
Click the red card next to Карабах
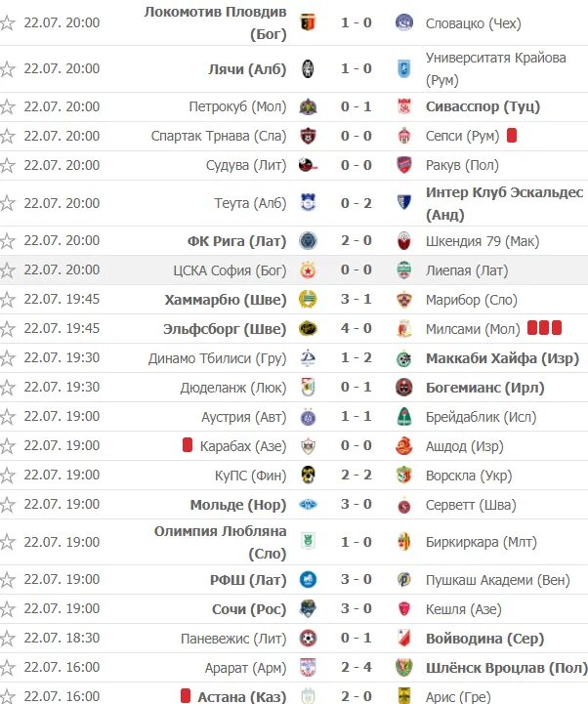[188, 445]
